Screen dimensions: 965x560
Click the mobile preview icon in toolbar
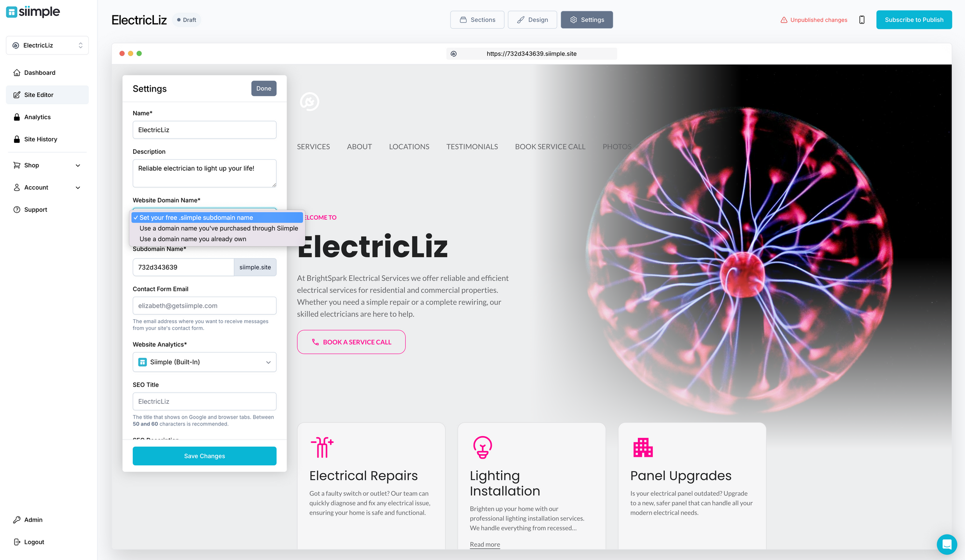(x=862, y=19)
